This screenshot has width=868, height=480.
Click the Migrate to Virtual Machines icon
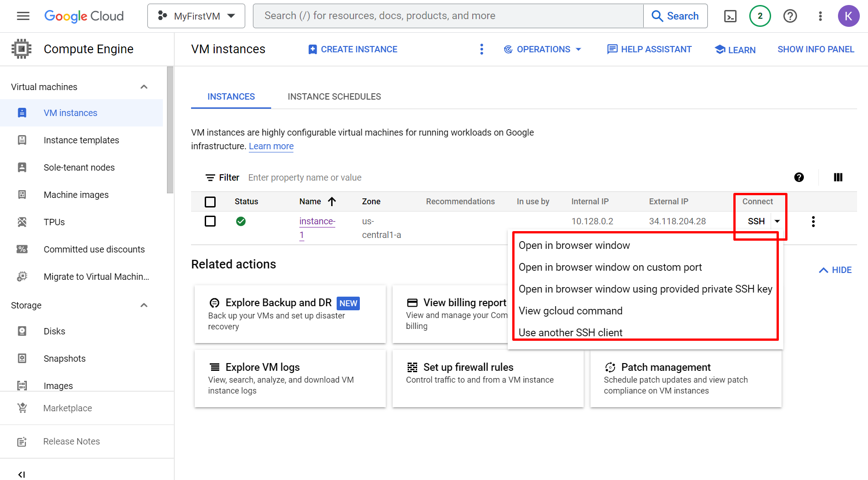pos(22,277)
